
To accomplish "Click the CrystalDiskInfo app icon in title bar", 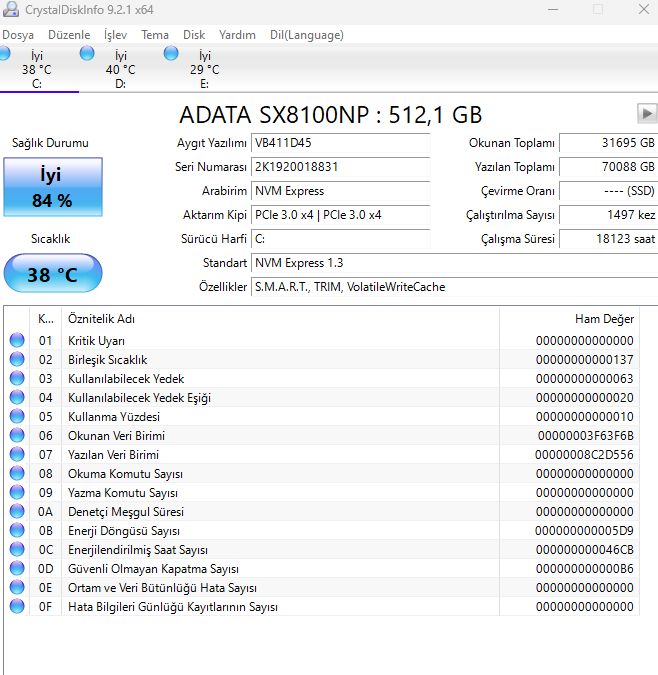I will [x=11, y=10].
